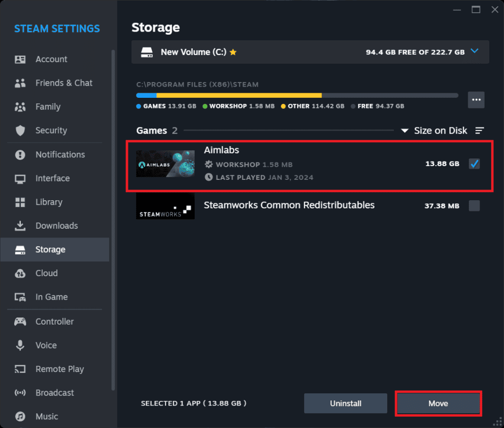Check the Steamworks Common Redistributables checkbox

pos(474,205)
